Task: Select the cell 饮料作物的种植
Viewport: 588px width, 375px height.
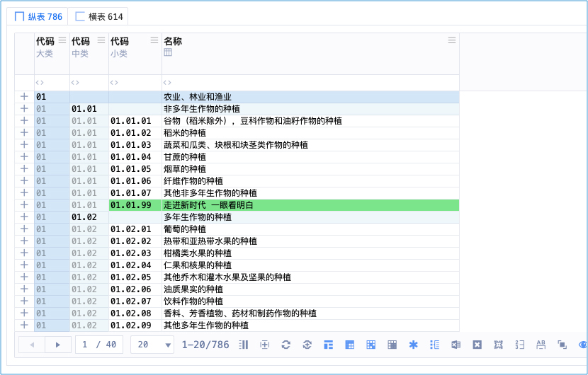Action: (310, 301)
